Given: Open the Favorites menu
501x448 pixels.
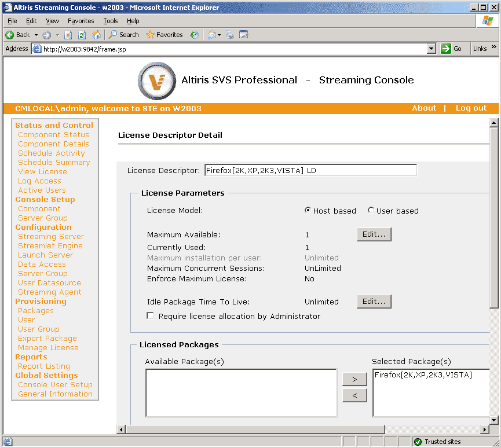Looking at the screenshot, I should tap(81, 21).
